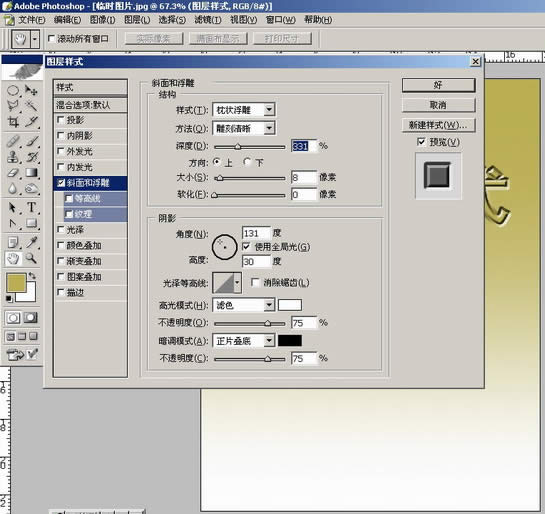Select the Blur tool
This screenshot has width=545, height=514.
pos(13,188)
